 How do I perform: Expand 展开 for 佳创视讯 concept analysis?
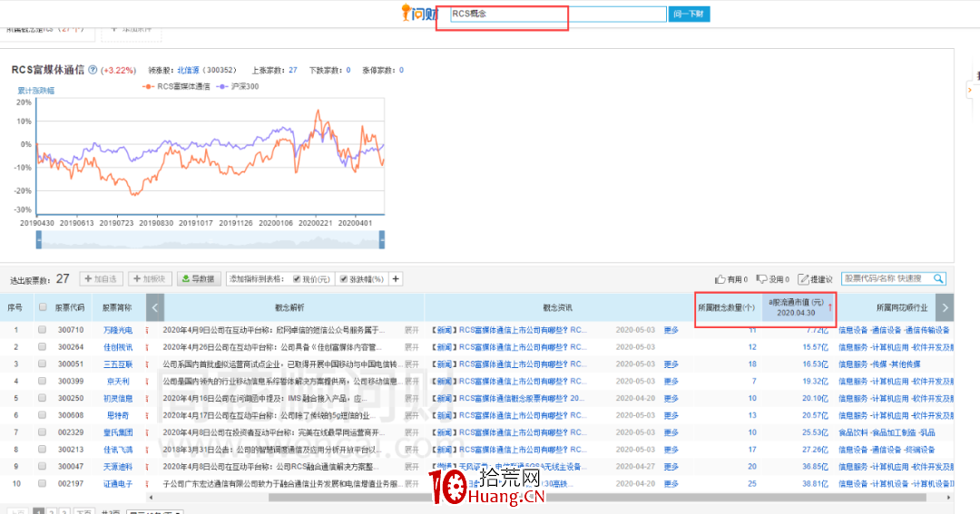[411, 346]
